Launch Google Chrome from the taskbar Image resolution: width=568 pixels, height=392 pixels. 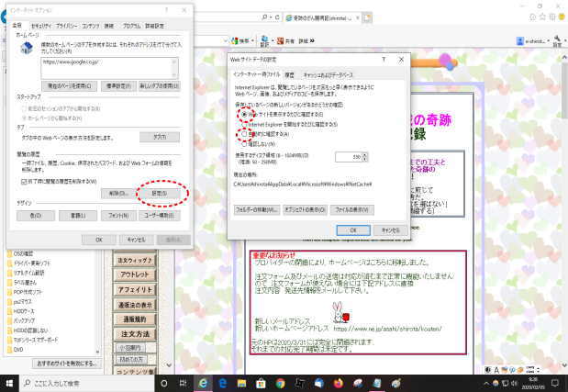280,384
